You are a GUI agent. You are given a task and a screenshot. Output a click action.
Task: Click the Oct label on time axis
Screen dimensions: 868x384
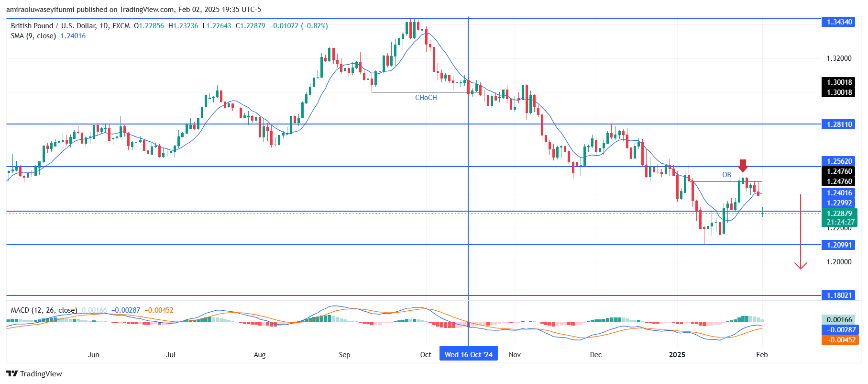[x=426, y=355]
